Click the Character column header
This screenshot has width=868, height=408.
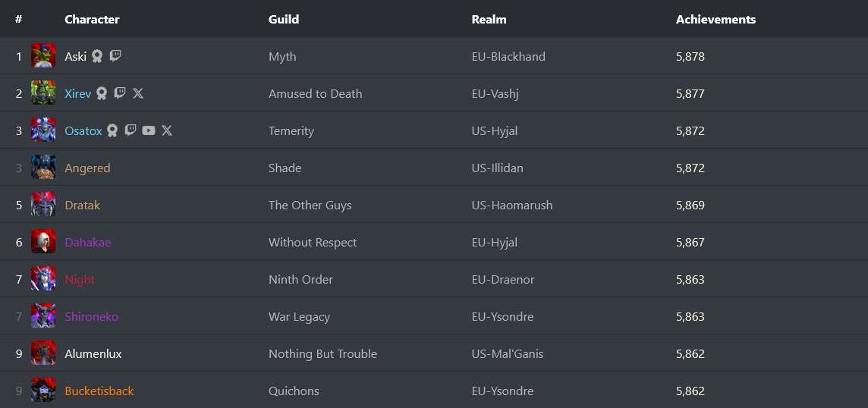[x=92, y=19]
